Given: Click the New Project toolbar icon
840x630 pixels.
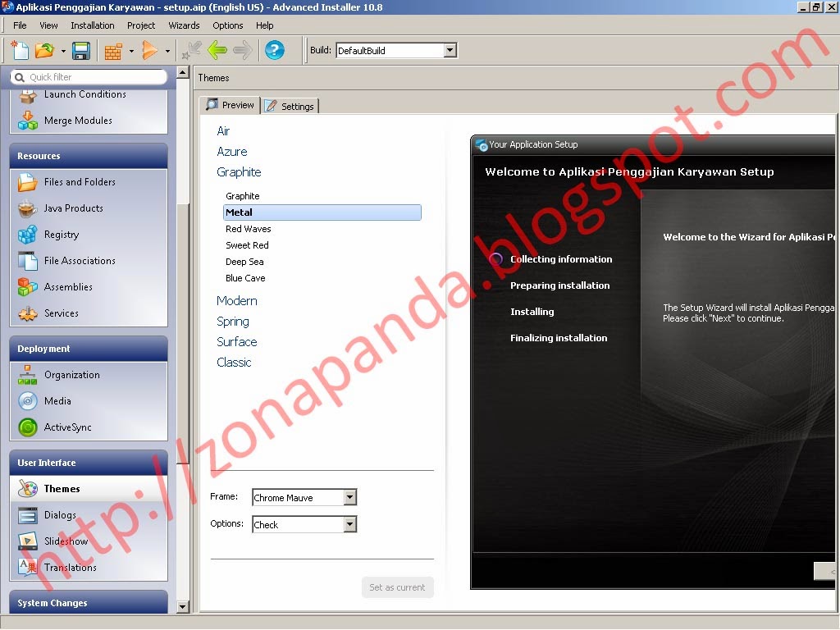Looking at the screenshot, I should 20,50.
